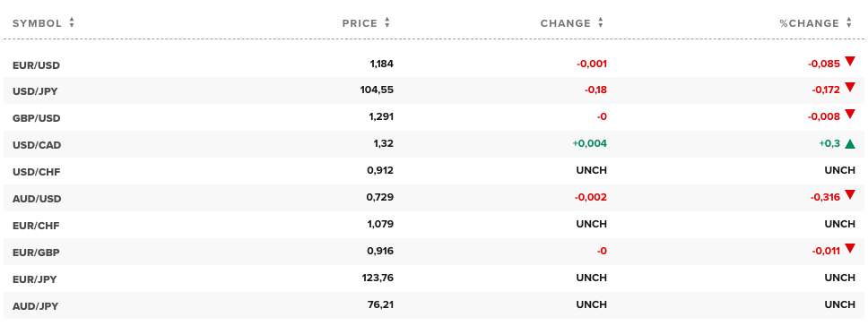Click red down arrow in GBP/USD row
The height and width of the screenshot is (334, 868).
[x=850, y=114]
